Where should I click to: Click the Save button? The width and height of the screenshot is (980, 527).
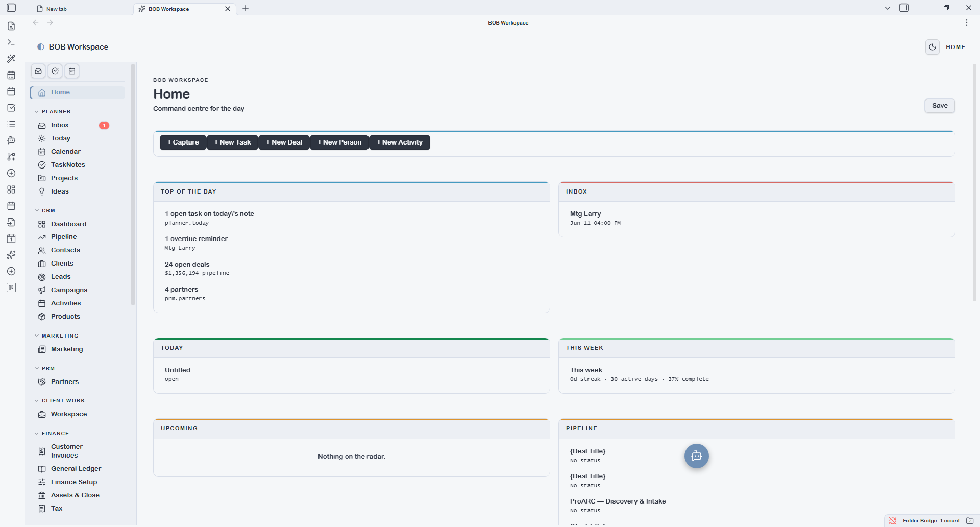coord(940,106)
